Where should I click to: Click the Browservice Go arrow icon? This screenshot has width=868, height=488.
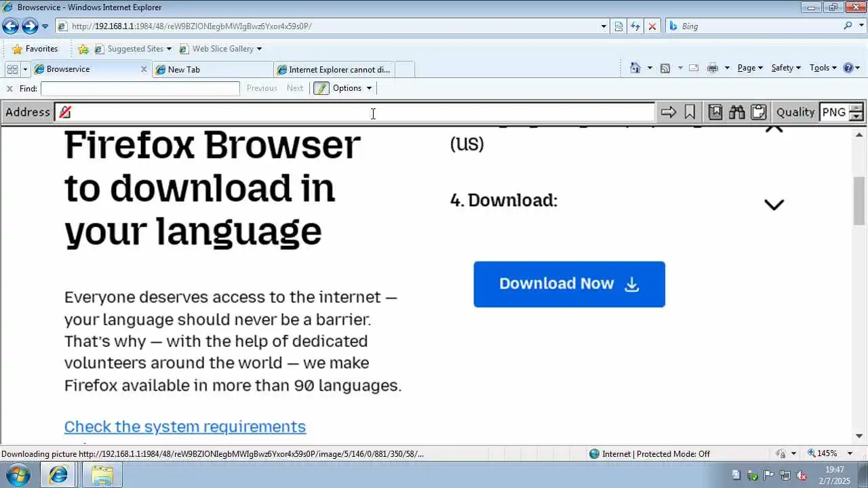669,112
